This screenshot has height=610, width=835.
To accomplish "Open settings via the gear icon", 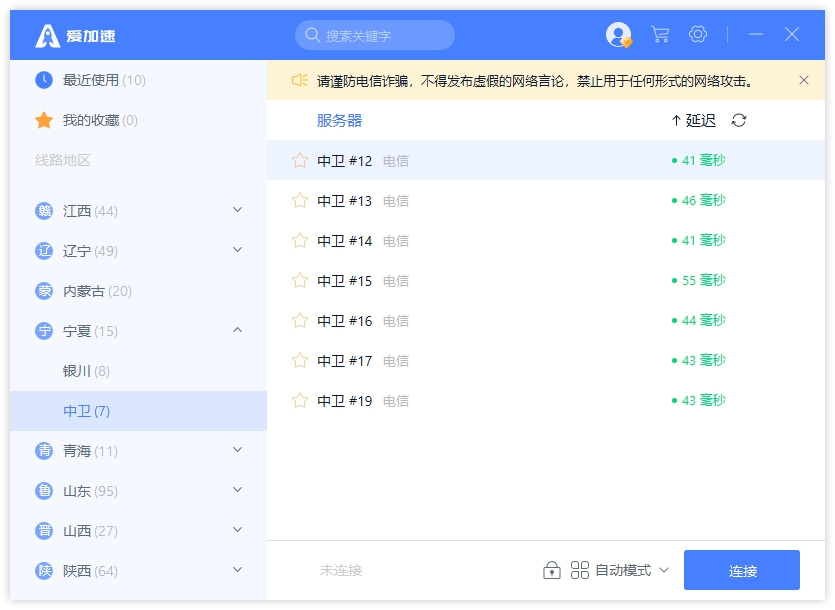I will [698, 35].
